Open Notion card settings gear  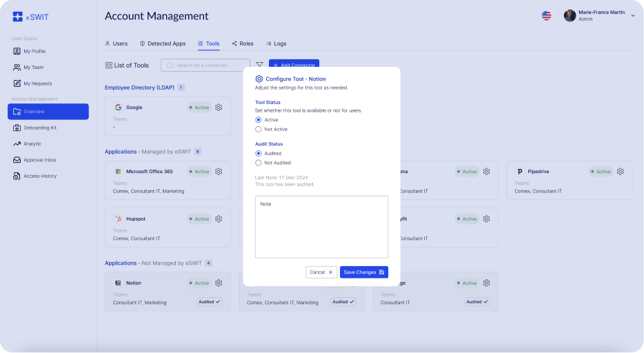(x=219, y=283)
